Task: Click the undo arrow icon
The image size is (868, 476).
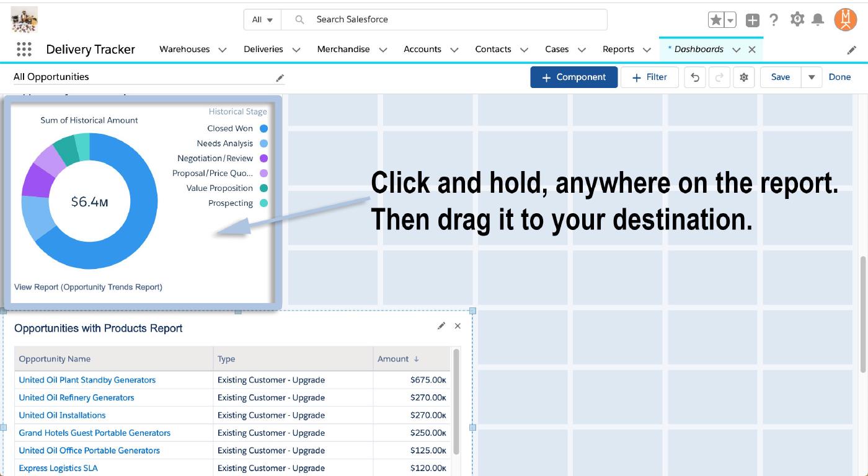Action: pos(695,77)
